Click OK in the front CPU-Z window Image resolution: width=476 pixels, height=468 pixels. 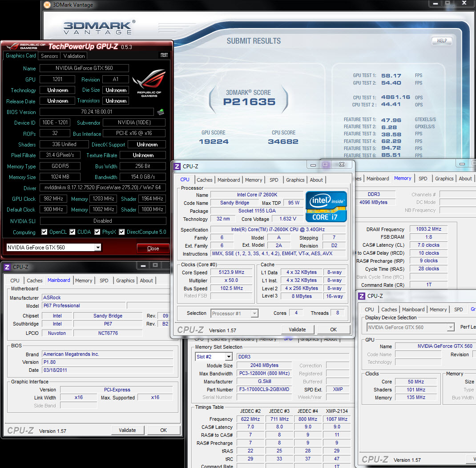click(x=333, y=330)
